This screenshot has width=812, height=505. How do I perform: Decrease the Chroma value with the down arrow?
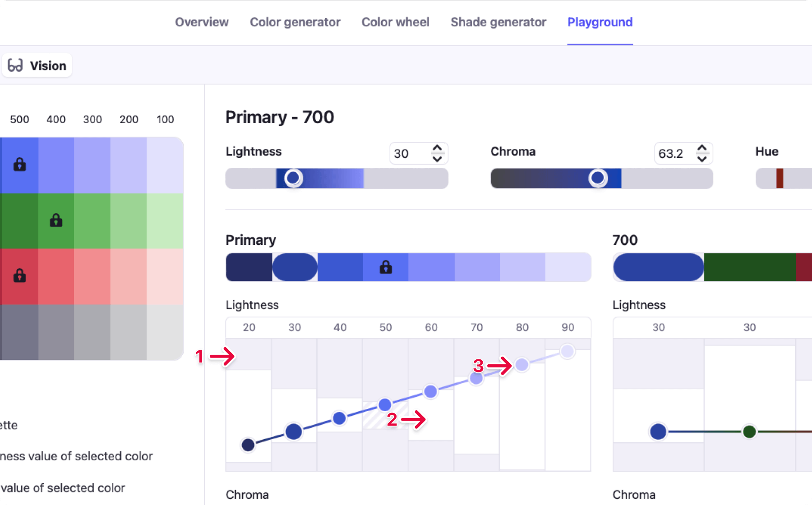[x=702, y=159]
